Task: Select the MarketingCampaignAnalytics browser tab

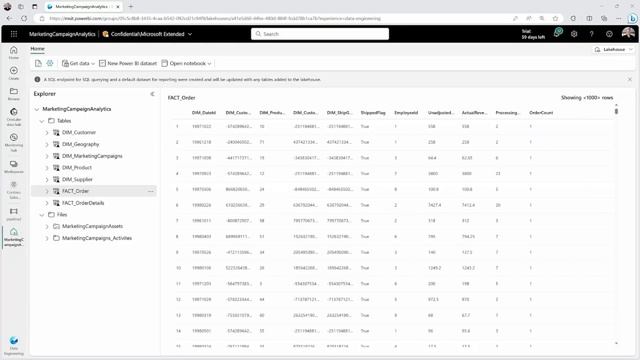Action: pos(82,7)
